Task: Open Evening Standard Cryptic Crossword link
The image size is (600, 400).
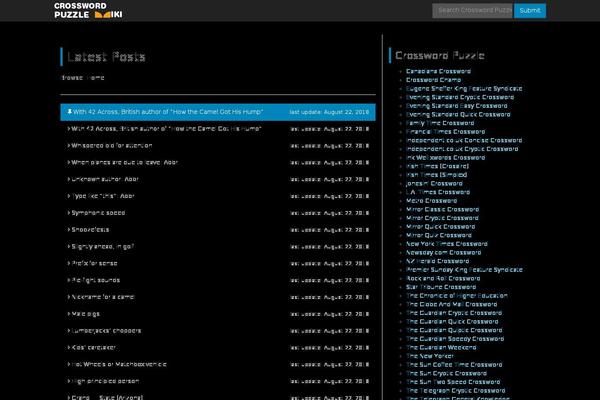Action: tap(460, 98)
